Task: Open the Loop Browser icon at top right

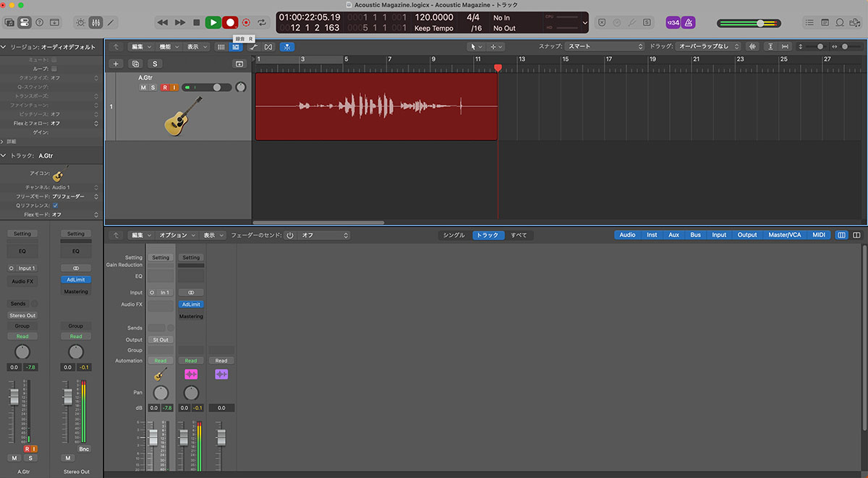Action: pos(841,22)
